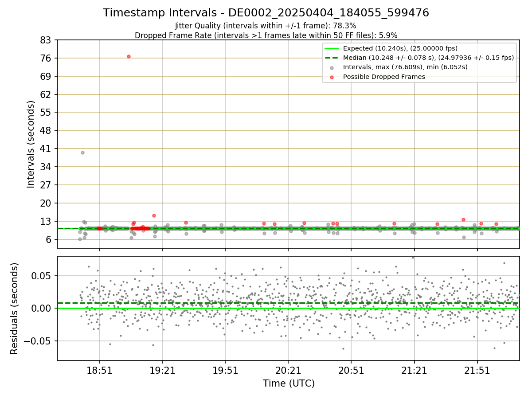Select the "Jitter Quality" 78.3% subtitle line
532x399 pixels.
[266, 26]
